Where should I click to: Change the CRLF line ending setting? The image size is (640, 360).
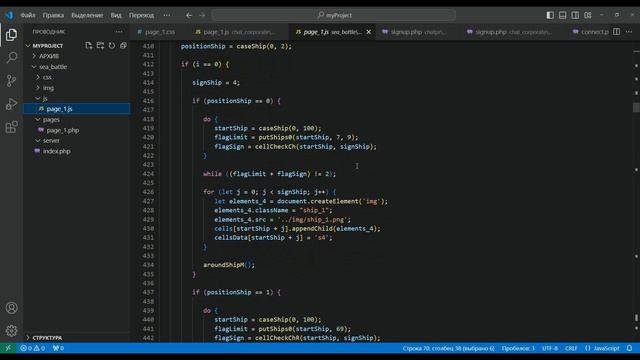coord(571,348)
